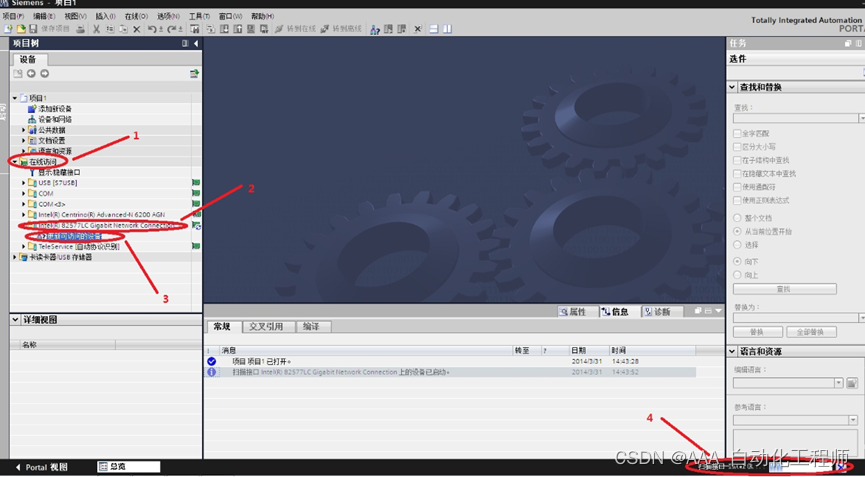This screenshot has height=477, width=865.
Task: Cancel the scan with the X in the status bar
Action: click(841, 467)
